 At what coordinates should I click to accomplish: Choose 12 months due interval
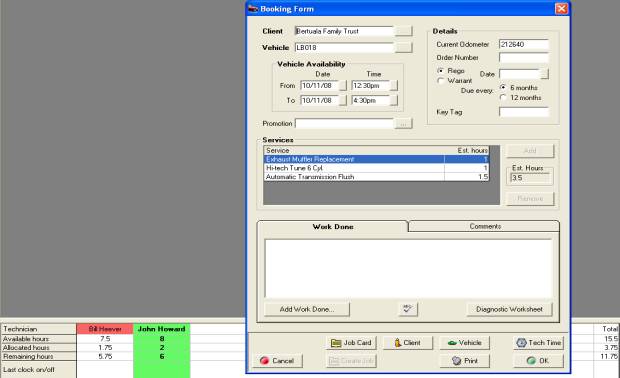pos(503,97)
